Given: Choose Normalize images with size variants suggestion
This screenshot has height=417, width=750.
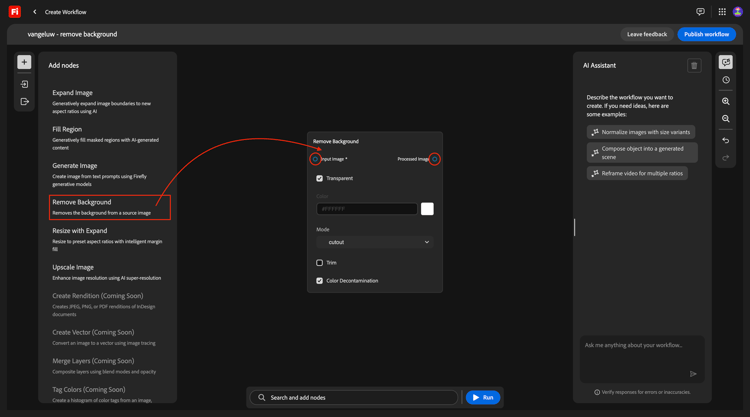Looking at the screenshot, I should (x=641, y=132).
